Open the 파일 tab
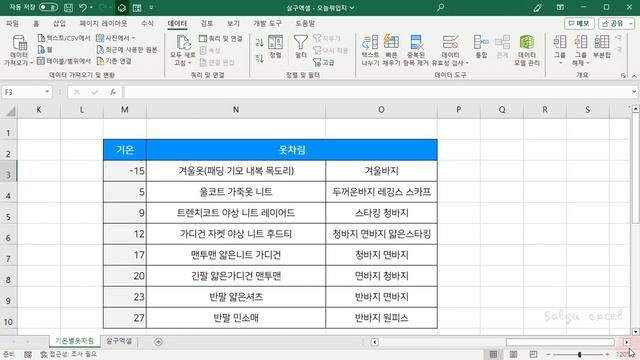The height and width of the screenshot is (360, 640). pos(12,24)
